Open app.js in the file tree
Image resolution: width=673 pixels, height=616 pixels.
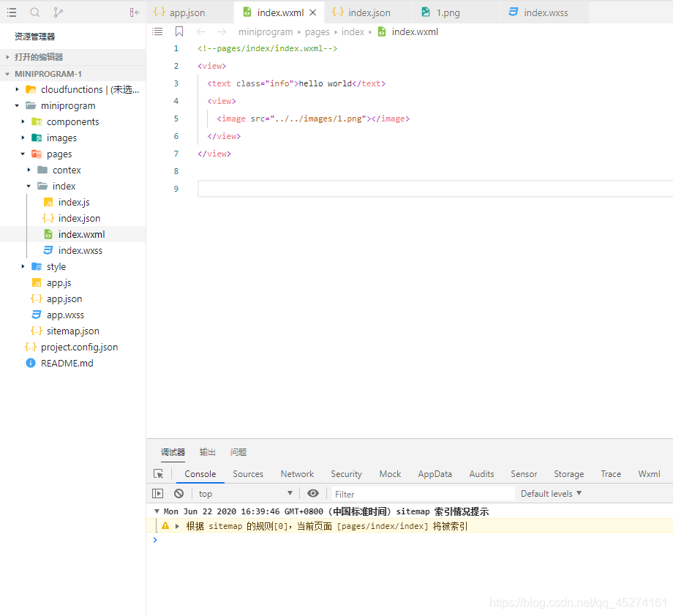click(x=73, y=282)
